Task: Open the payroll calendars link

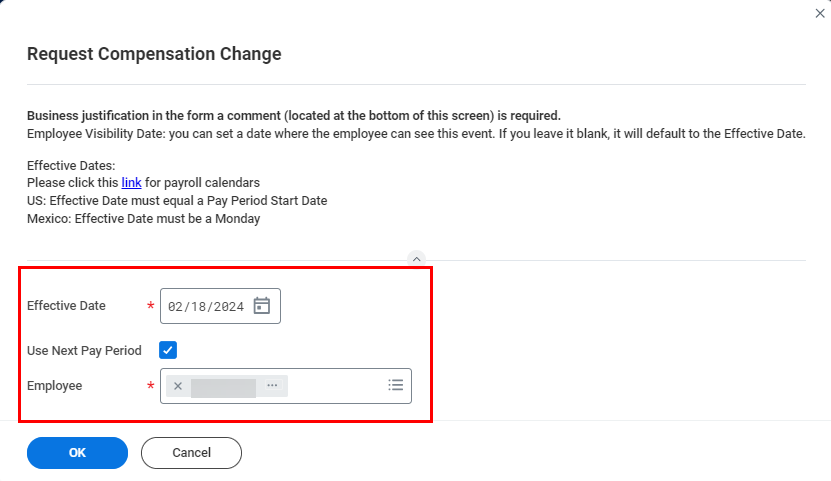Action: pyautogui.click(x=131, y=183)
